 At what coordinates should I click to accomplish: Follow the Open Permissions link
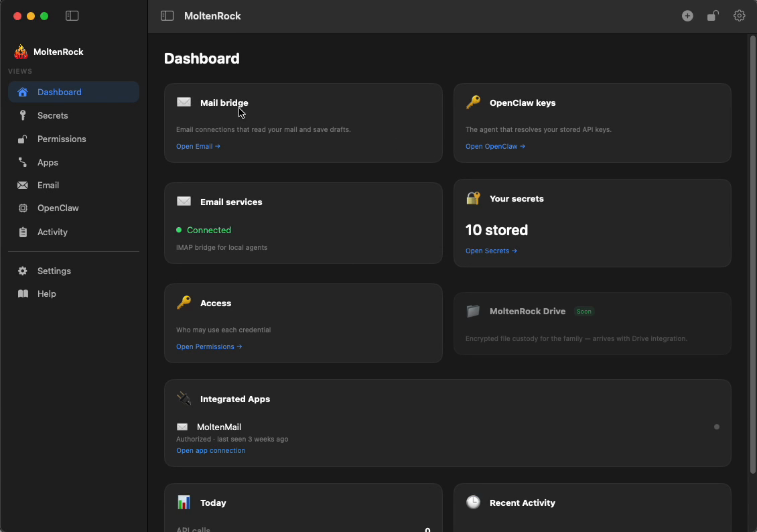[x=209, y=346]
